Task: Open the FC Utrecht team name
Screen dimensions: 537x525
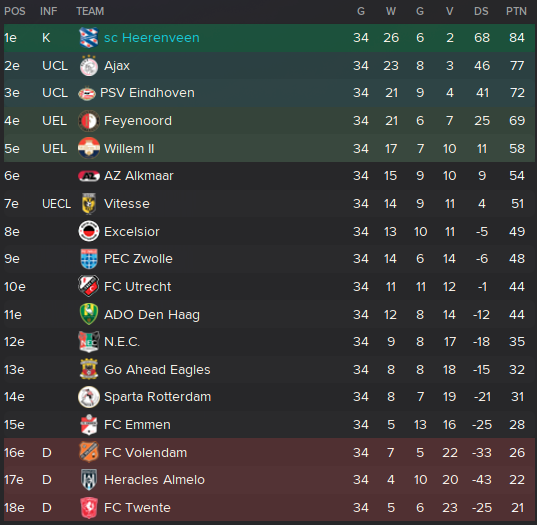Action: [137, 287]
